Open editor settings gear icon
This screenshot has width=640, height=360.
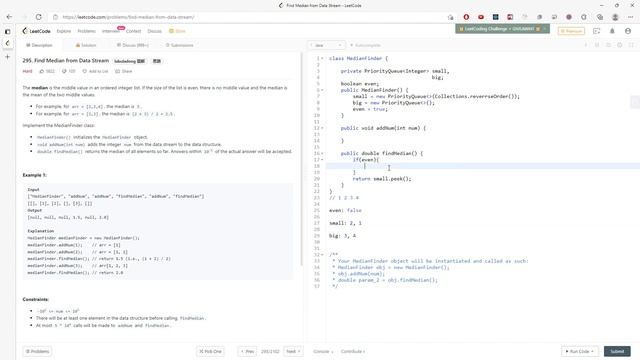620,45
